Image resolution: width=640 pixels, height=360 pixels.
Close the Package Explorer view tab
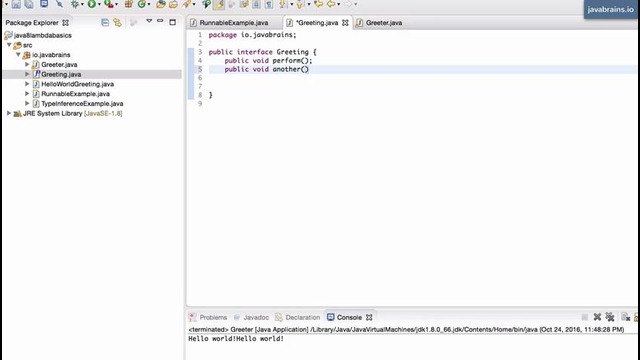[65, 23]
